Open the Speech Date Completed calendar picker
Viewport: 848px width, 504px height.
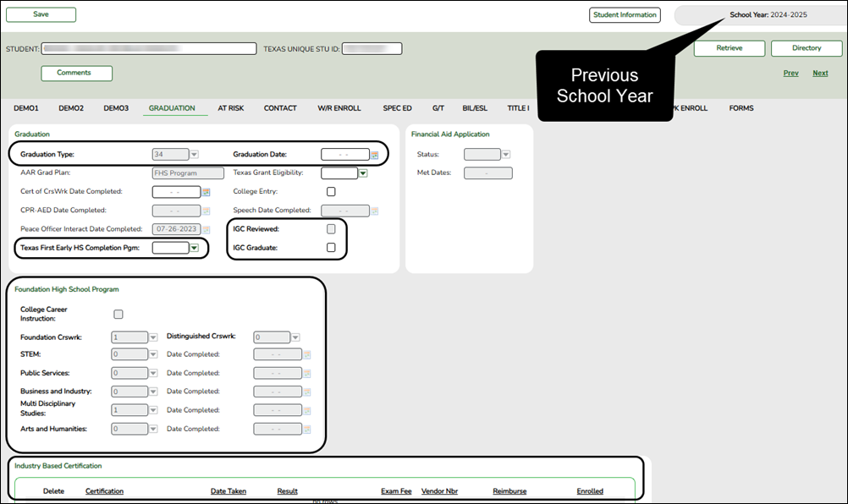[x=375, y=210]
